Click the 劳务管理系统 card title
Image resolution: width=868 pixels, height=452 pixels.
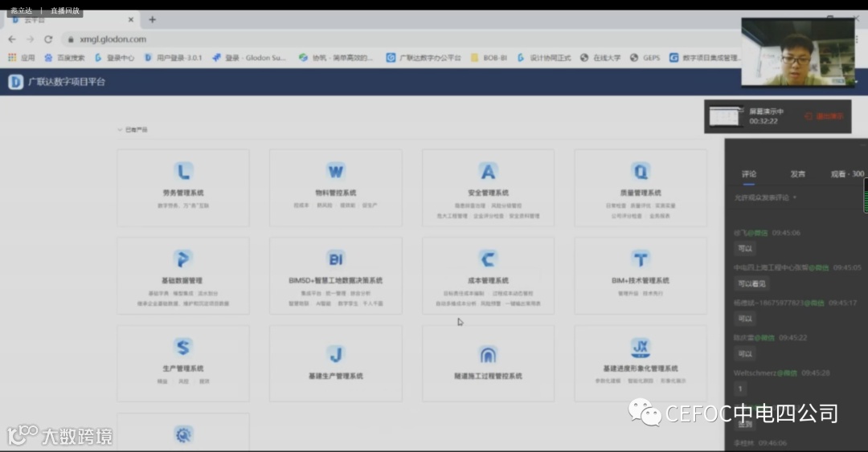(x=183, y=193)
